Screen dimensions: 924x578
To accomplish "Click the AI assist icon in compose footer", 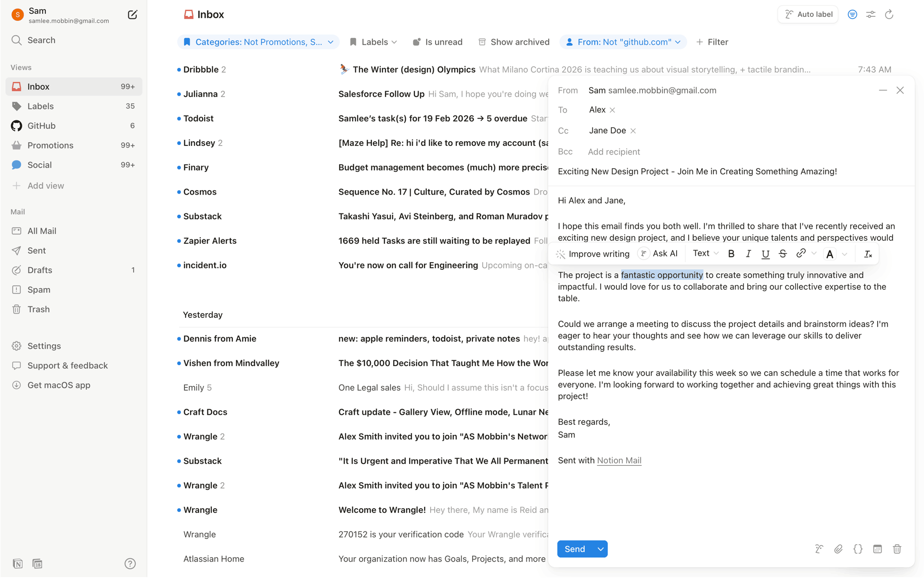I will (x=819, y=549).
